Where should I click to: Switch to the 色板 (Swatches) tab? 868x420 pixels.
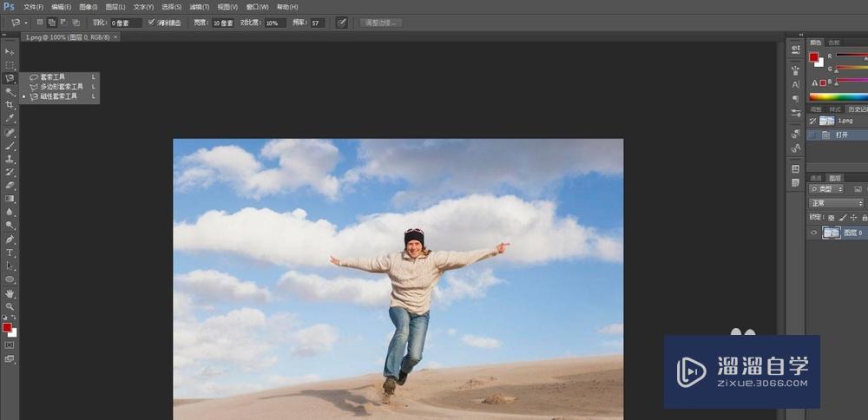click(x=834, y=42)
